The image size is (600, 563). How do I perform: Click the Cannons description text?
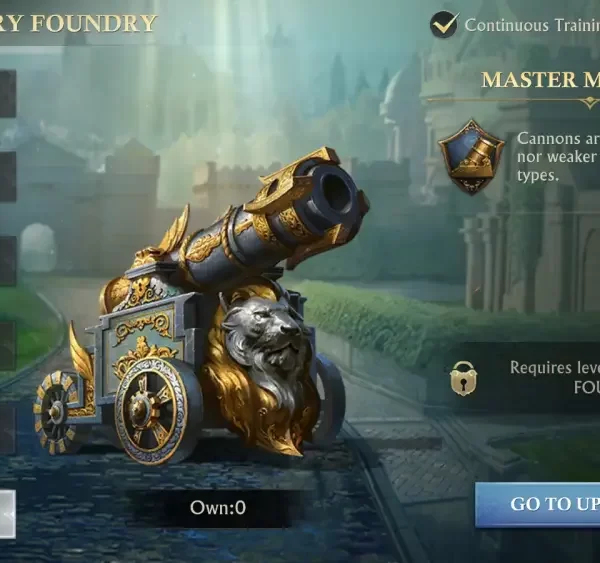click(x=558, y=157)
